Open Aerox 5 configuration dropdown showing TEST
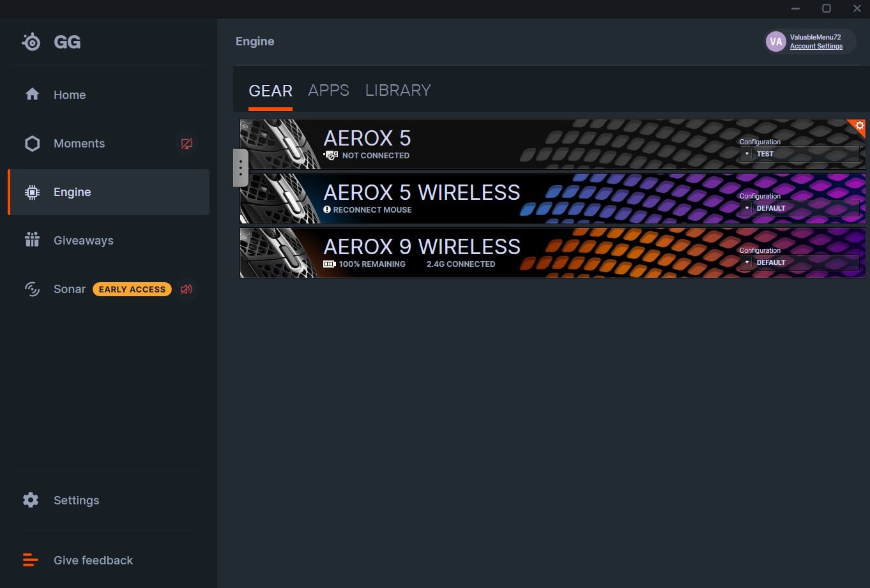 pyautogui.click(x=798, y=154)
